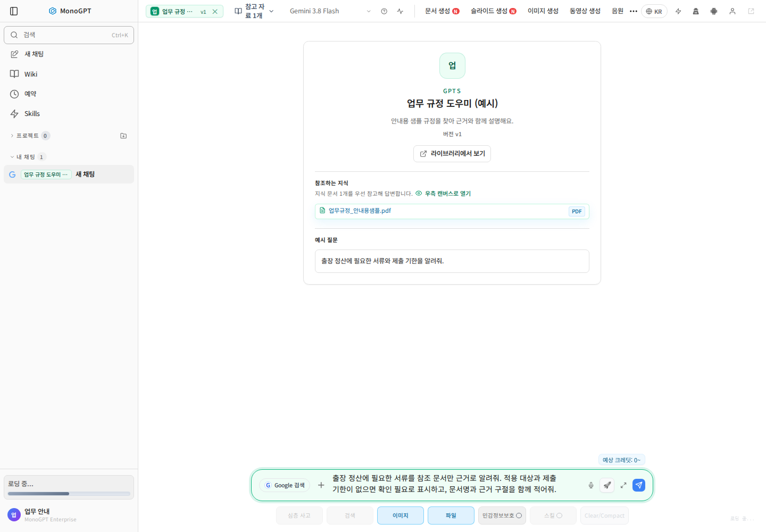
Task: Select the 슬라이드 생성 menu item
Action: (x=493, y=11)
